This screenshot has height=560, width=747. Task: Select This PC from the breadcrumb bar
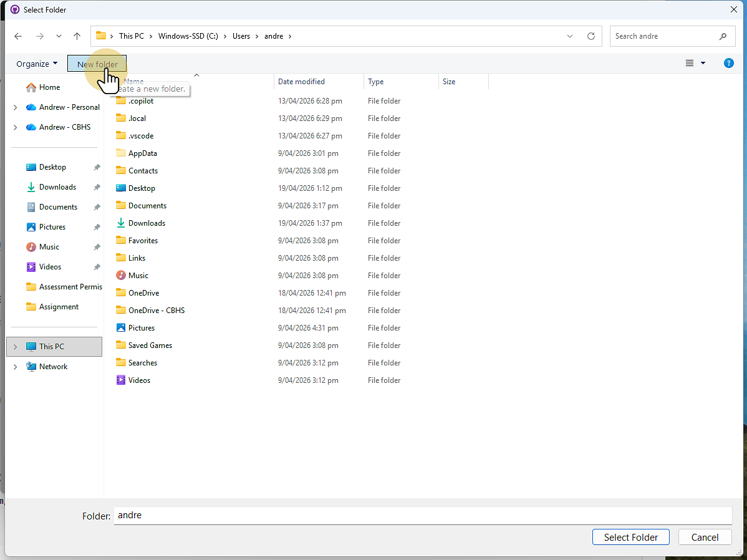(x=131, y=36)
